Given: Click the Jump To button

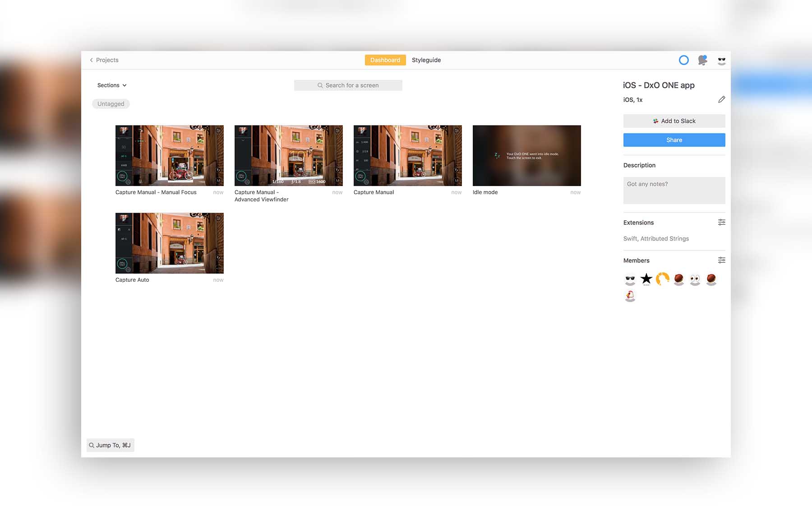Looking at the screenshot, I should pyautogui.click(x=111, y=445).
